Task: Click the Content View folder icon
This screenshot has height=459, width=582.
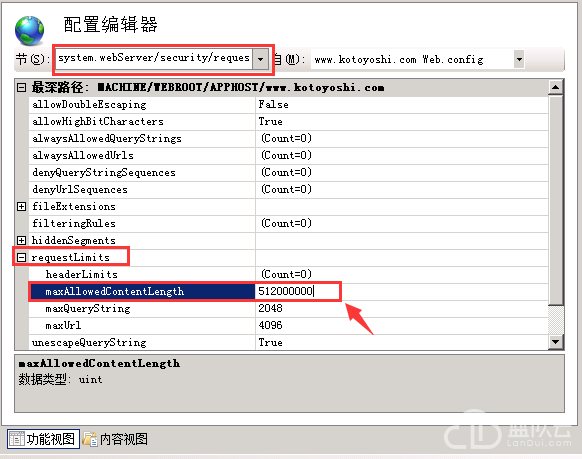Action: 89,439
